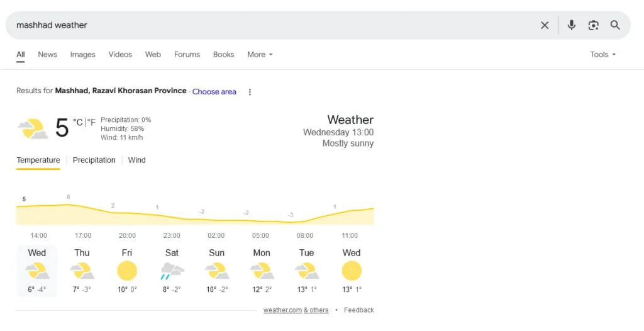Show the Temperature chart tab
Screen dimensions: 644x331
click(x=38, y=160)
